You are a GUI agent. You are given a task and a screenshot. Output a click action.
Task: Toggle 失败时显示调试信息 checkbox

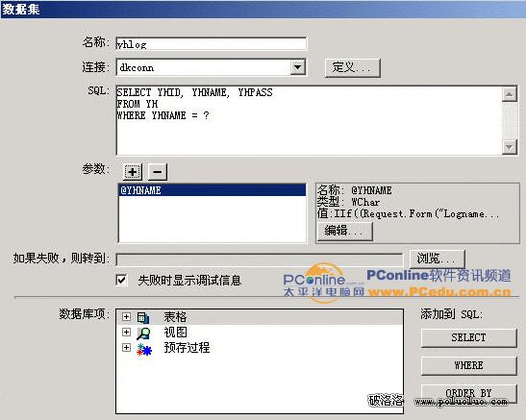(121, 280)
